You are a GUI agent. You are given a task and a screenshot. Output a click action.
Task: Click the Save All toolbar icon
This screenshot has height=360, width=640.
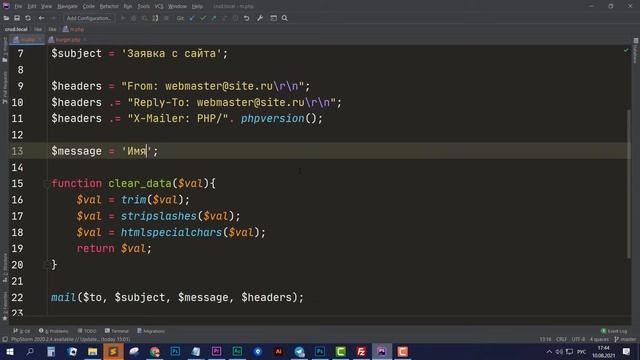pyautogui.click(x=17, y=18)
